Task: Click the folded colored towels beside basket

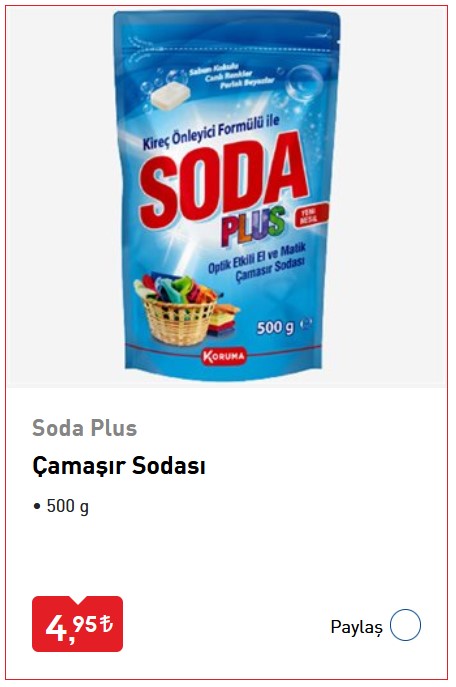Action: pos(224,321)
